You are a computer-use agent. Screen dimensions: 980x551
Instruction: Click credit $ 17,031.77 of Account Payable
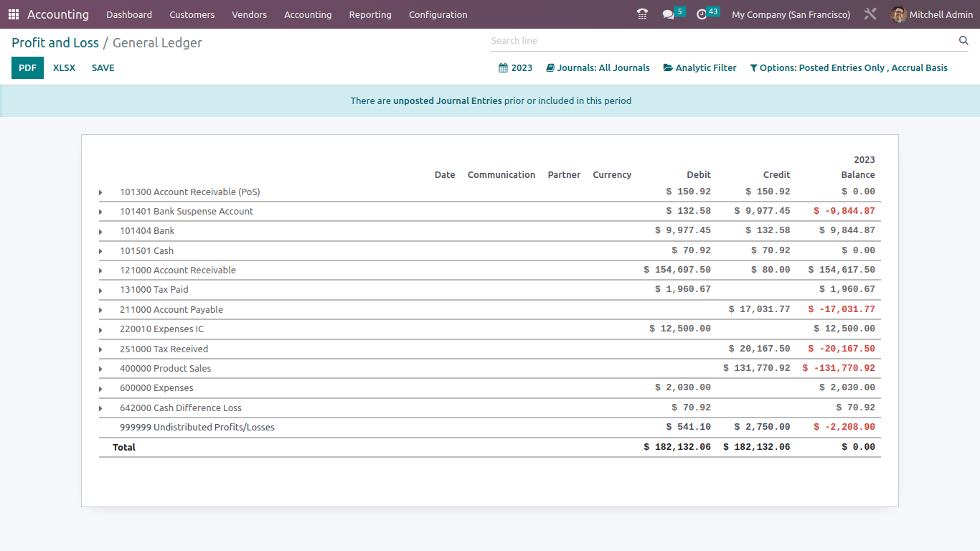759,309
